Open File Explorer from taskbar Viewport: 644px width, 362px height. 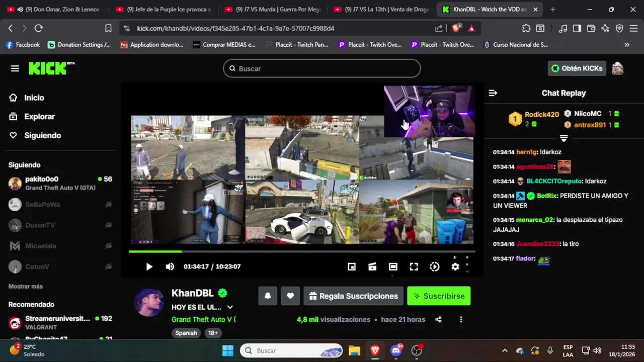(x=354, y=350)
